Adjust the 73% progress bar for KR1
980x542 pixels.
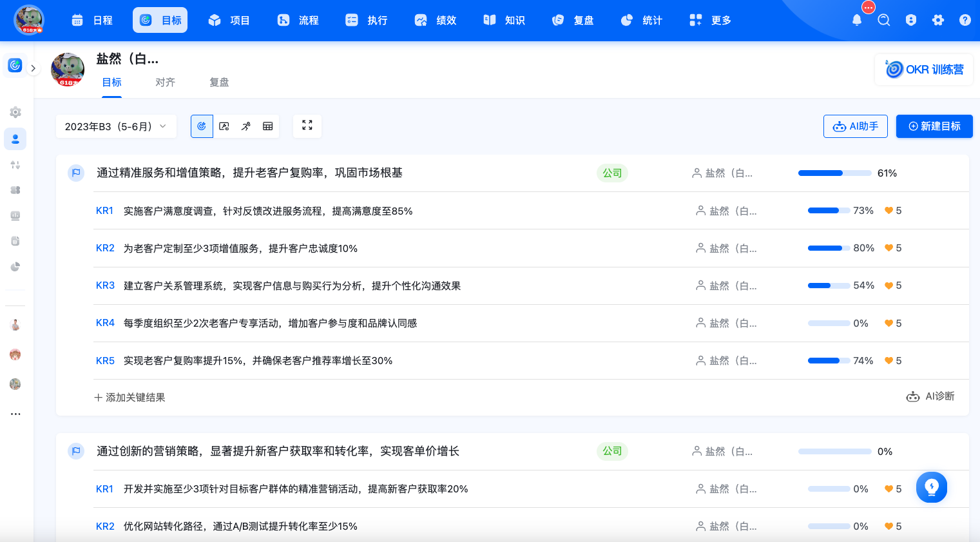click(829, 211)
